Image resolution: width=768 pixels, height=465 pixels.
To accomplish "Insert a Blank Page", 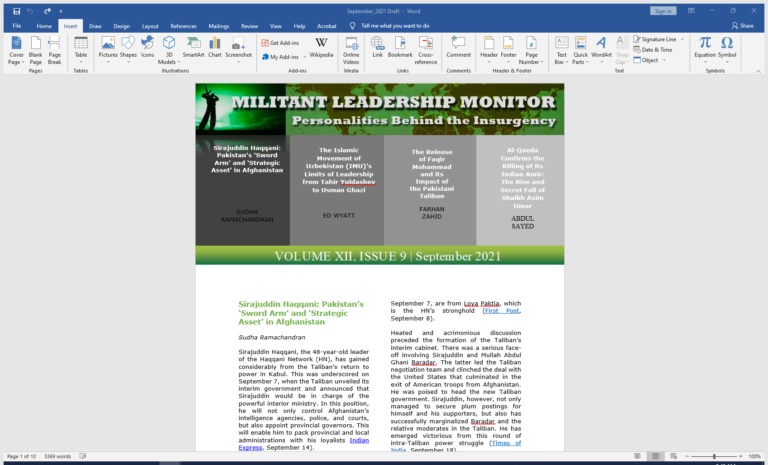I will coord(35,50).
